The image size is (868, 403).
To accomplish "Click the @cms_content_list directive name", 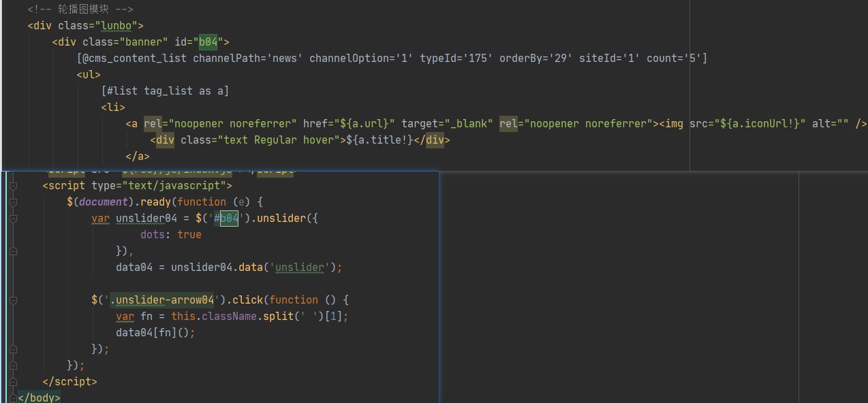I will click(x=135, y=59).
